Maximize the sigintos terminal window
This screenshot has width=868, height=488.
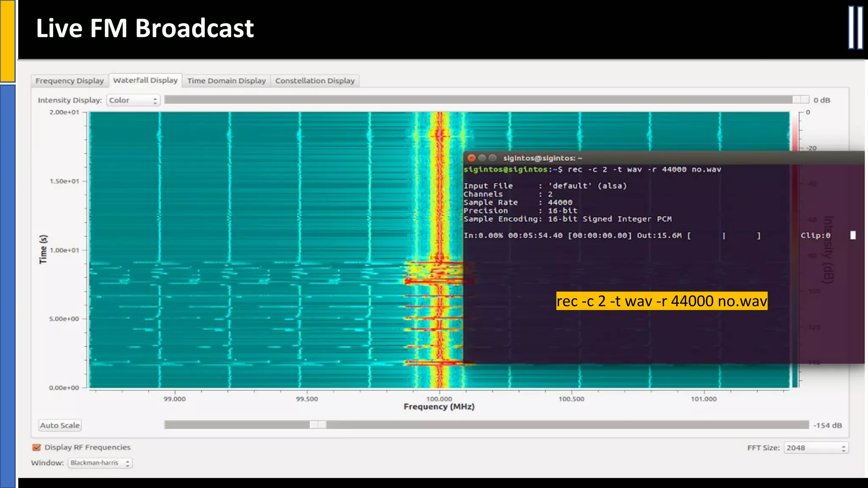tap(492, 158)
